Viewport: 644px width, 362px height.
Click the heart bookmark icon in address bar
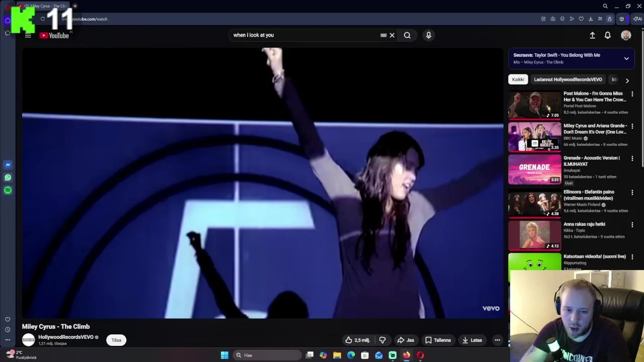coord(581,19)
